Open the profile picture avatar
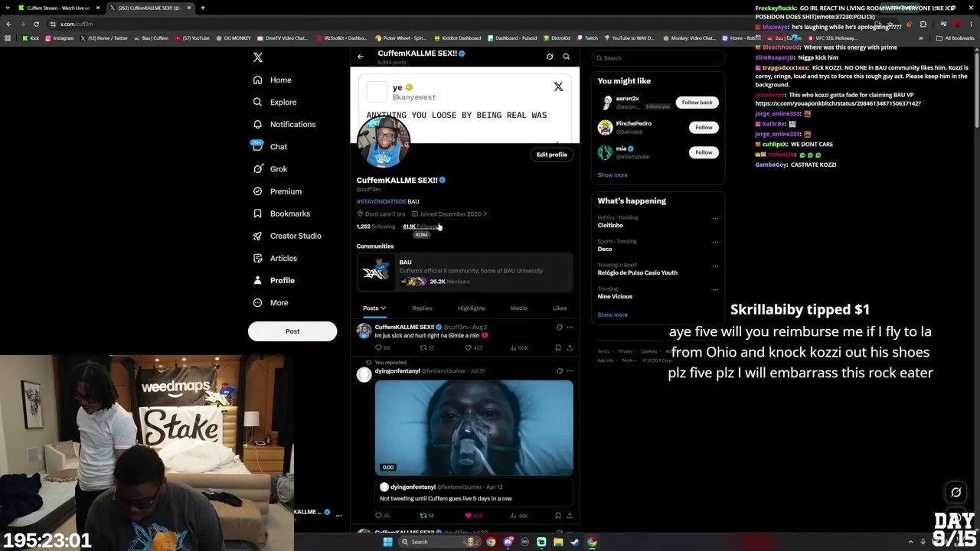Screen dimensions: 980x551 pos(384,142)
